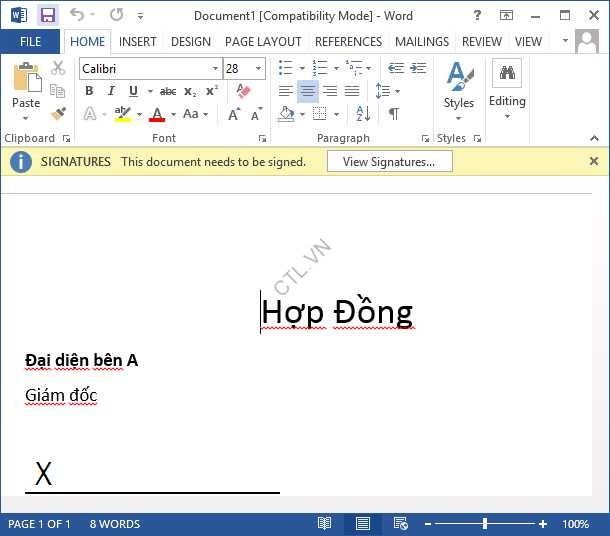Justify the text
Screen dimensions: 610x536
(x=352, y=91)
